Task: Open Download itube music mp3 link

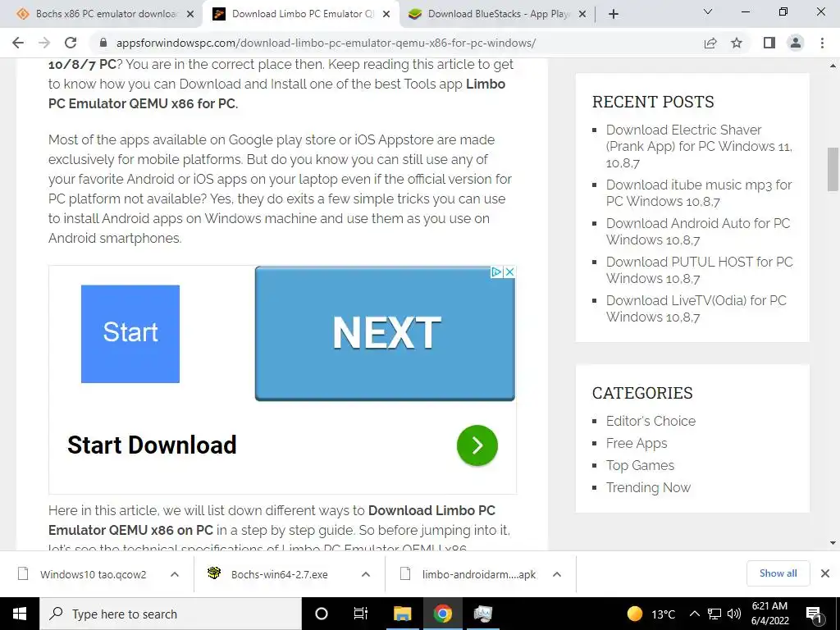Action: [699, 193]
